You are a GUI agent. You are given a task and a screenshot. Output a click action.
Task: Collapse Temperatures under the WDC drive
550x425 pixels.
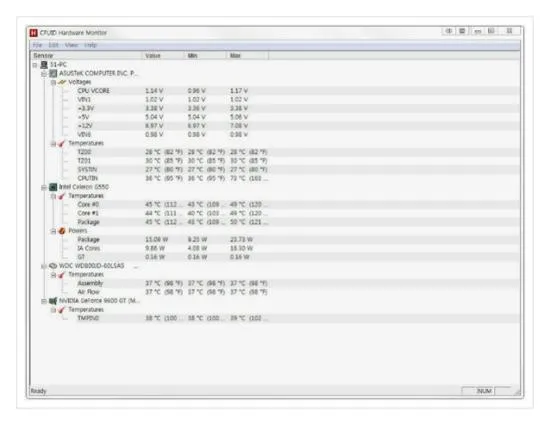pyautogui.click(x=53, y=275)
